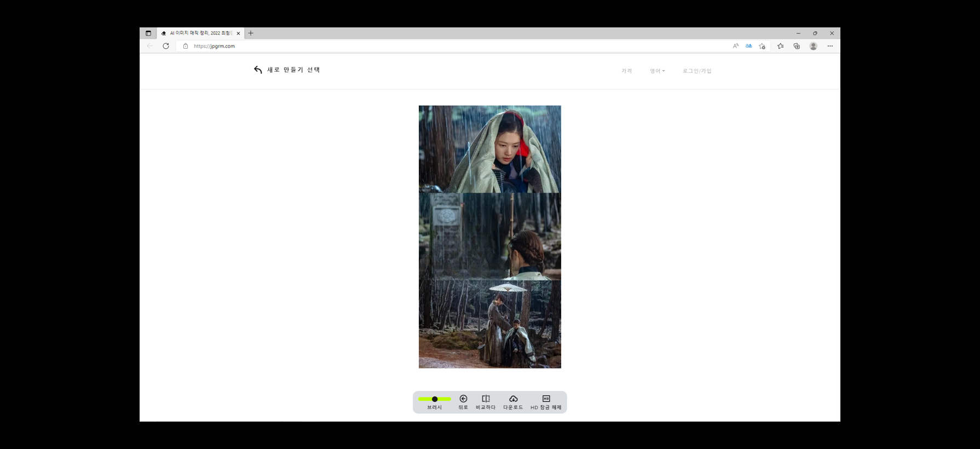Open the 가격 pricing page
980x449 pixels.
(627, 71)
